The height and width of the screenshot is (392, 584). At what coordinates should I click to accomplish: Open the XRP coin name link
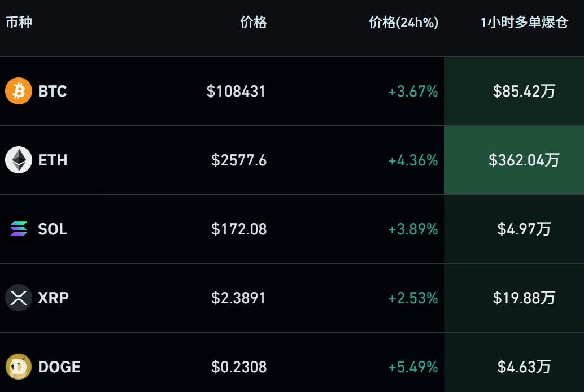coord(53,298)
